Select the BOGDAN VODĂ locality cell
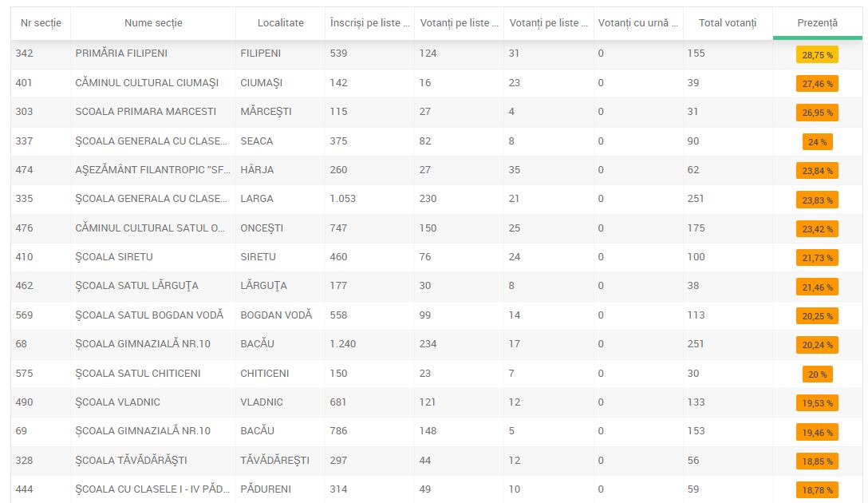This screenshot has height=503, width=868. pyautogui.click(x=276, y=315)
